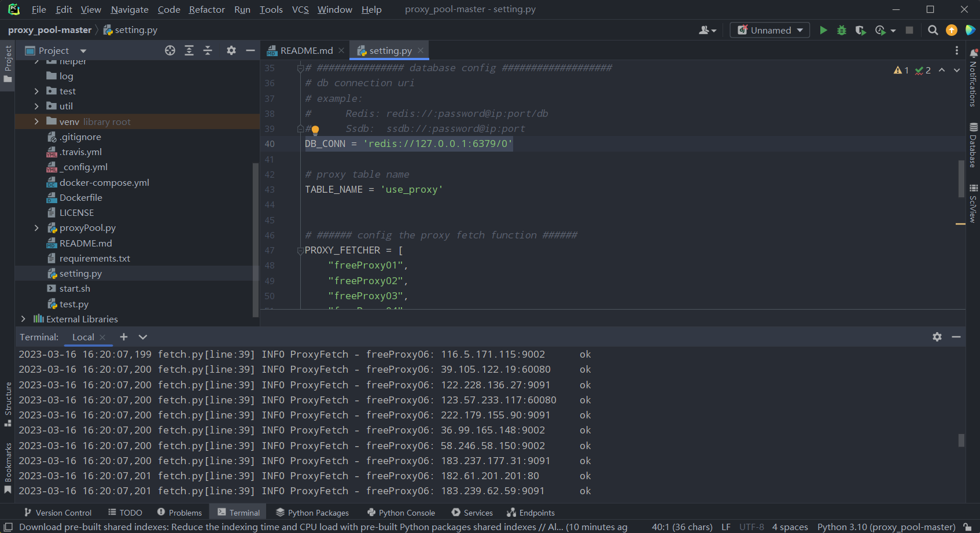
Task: Open the Endpoints tool window
Action: (x=530, y=513)
